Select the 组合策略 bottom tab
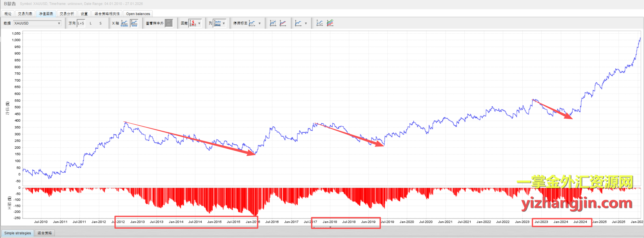 (x=45, y=233)
